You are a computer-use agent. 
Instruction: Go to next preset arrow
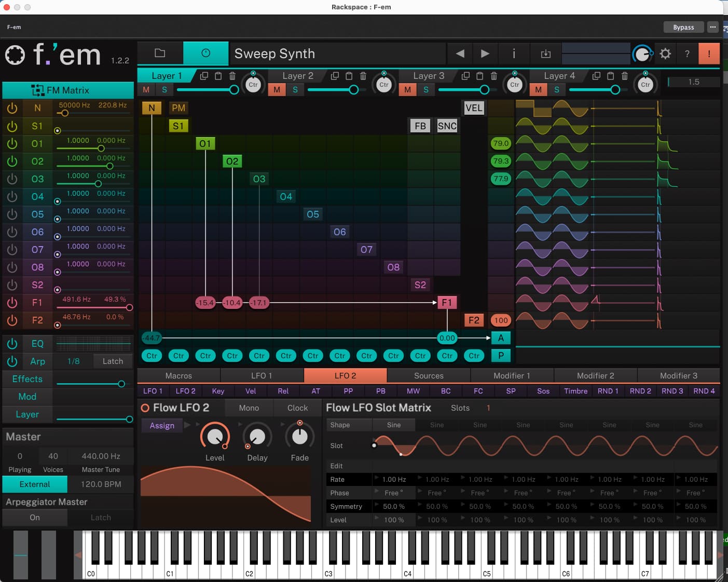click(485, 53)
